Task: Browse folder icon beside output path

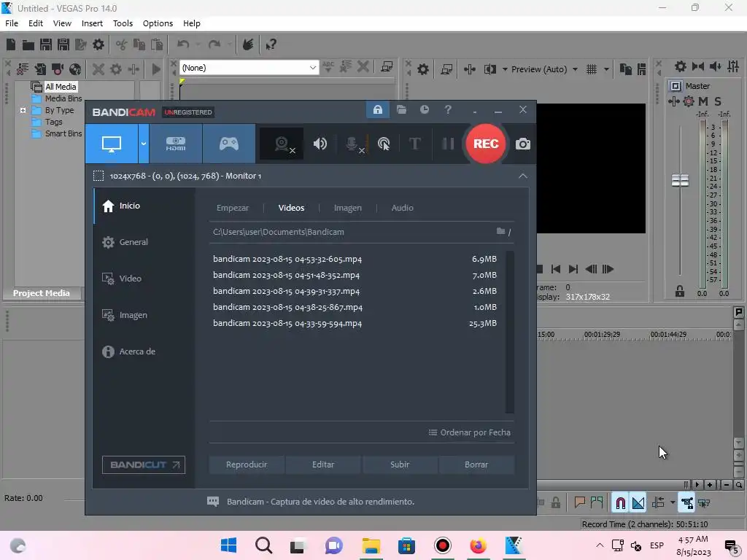Action: (500, 231)
